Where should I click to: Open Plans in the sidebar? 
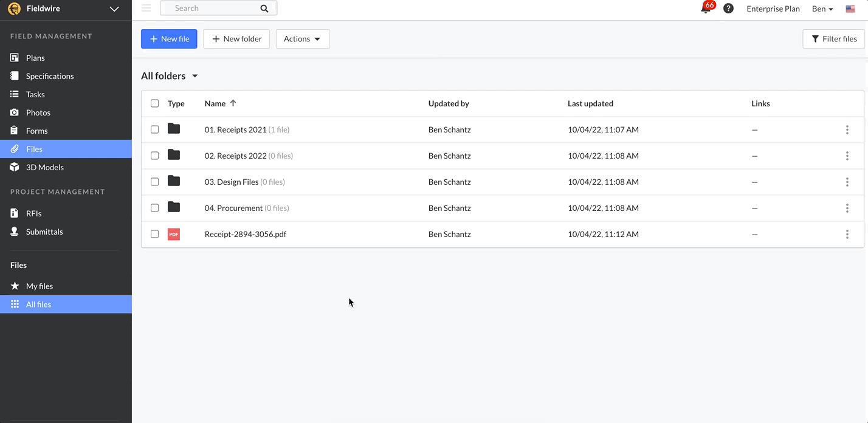[x=35, y=58]
